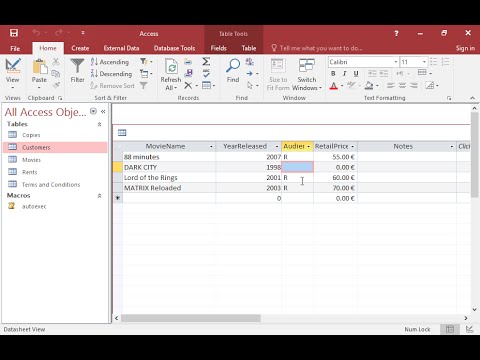Click the Find magnifier icon
Image resolution: width=480 pixels, height=360 pixels.
[x=233, y=66]
